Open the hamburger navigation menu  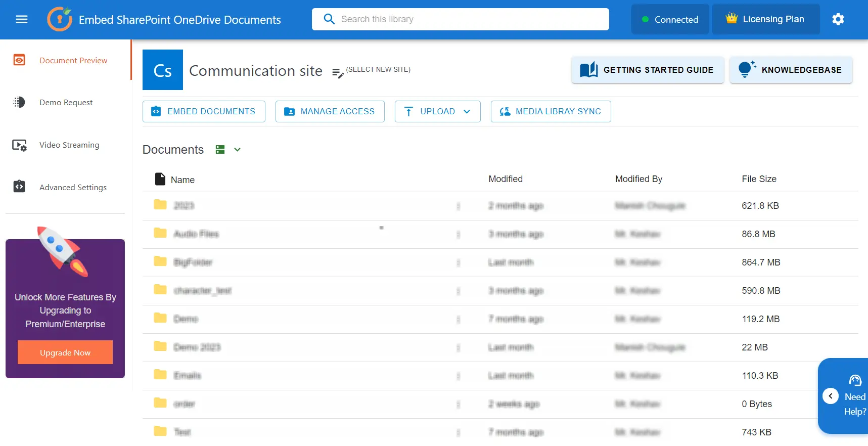coord(22,19)
